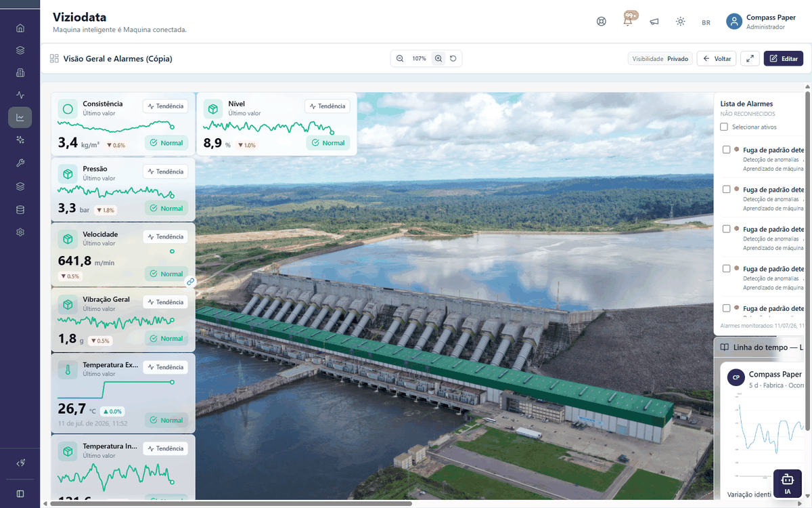812x508 pixels.
Task: Open the help lifebuoy icon in header
Action: click(x=602, y=21)
